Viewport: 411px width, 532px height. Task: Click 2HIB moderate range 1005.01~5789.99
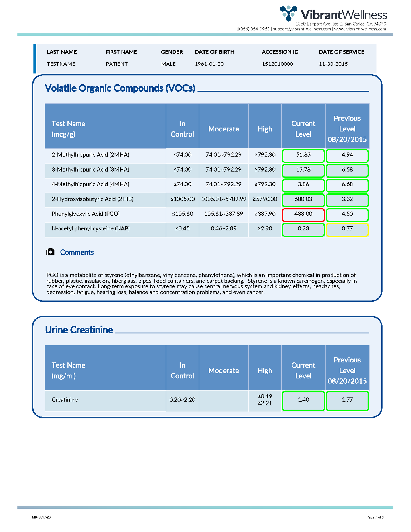point(224,199)
